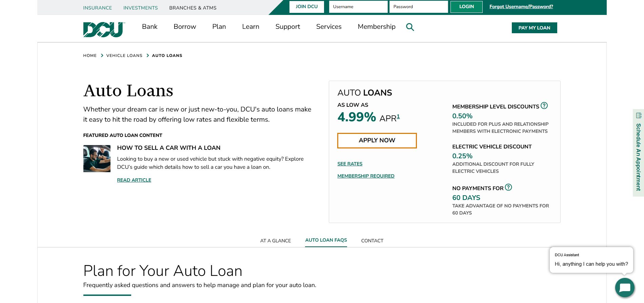Open the DCU Assistant chat bubble
Image resolution: width=644 pixels, height=303 pixels.
click(x=624, y=288)
